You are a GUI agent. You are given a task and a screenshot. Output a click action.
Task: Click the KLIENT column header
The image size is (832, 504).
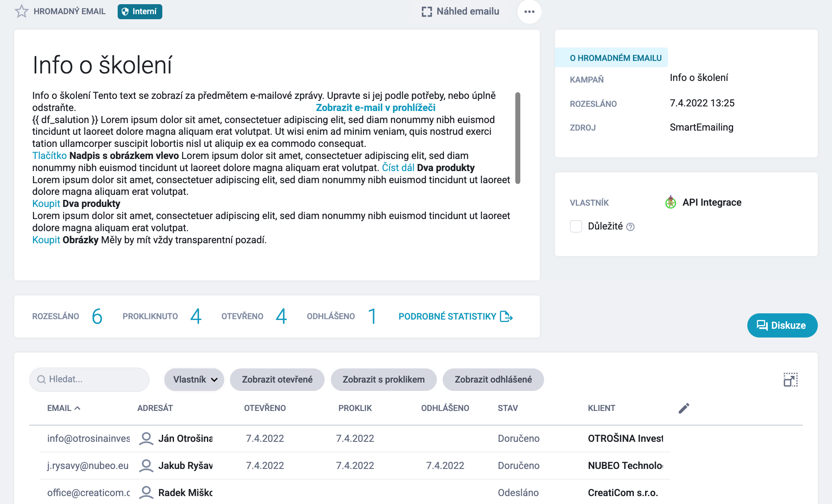(x=602, y=408)
